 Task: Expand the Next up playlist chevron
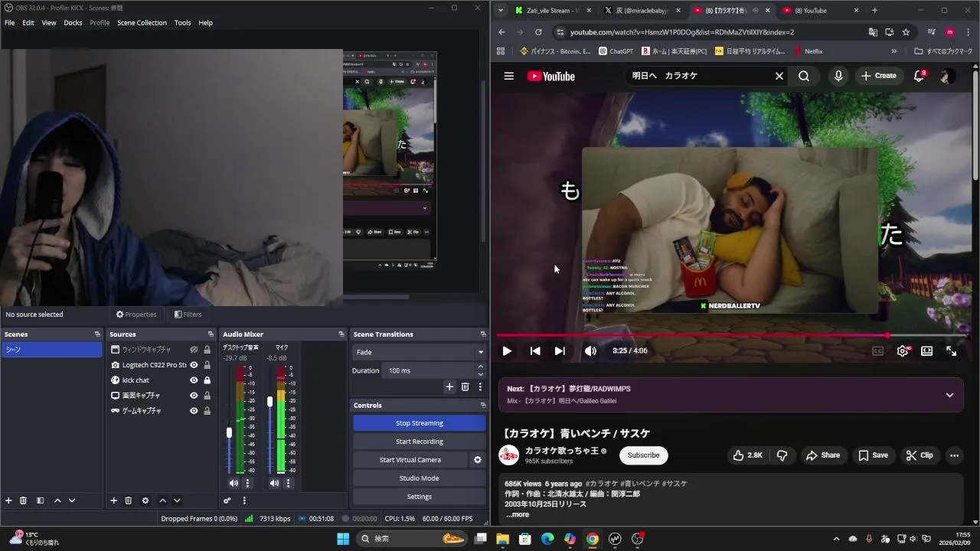(949, 395)
